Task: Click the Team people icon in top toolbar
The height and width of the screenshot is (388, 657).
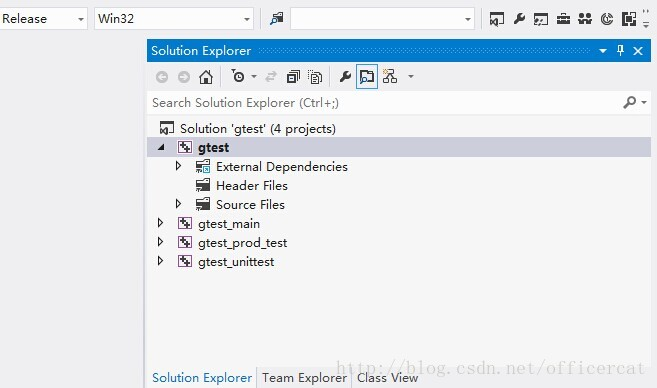Action: coord(585,19)
